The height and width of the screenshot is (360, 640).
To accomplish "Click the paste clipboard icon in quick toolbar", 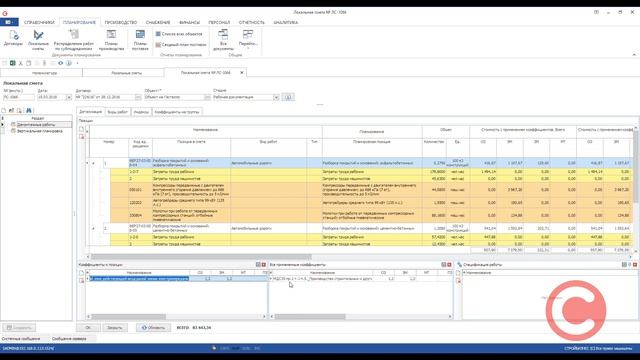I will pos(28,63).
